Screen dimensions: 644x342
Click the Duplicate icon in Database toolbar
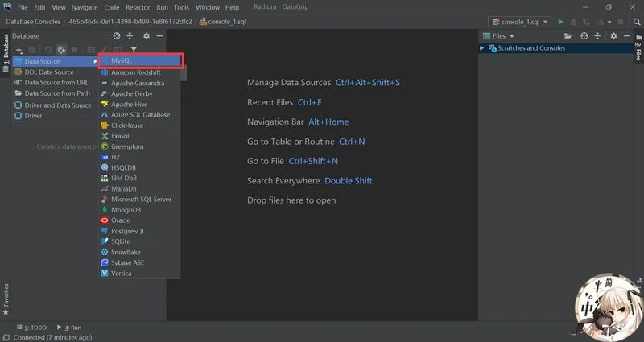point(32,50)
